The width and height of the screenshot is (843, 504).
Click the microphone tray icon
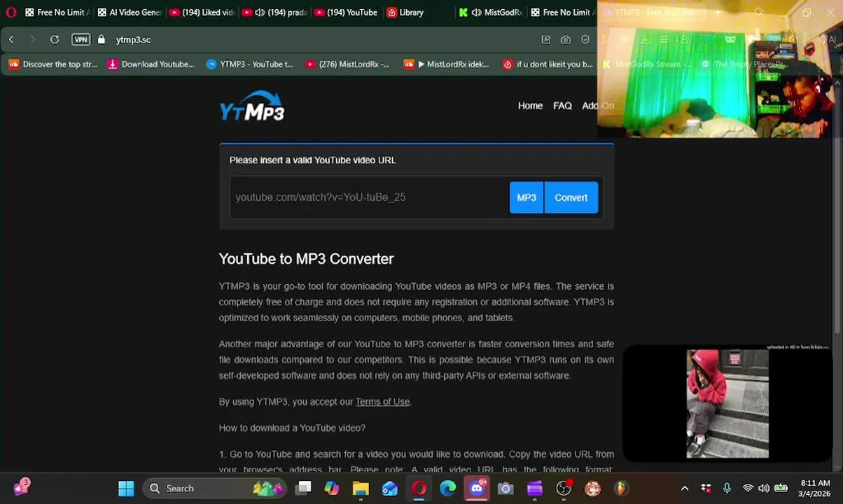click(x=727, y=489)
